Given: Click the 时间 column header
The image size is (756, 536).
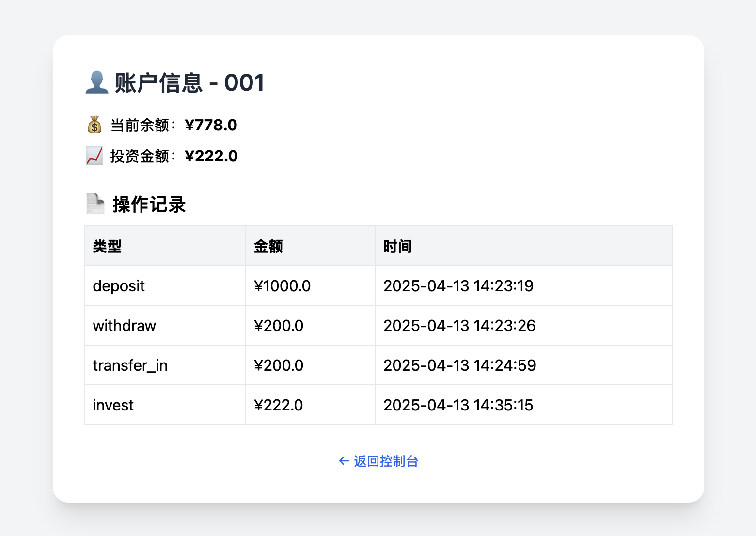Looking at the screenshot, I should 397,246.
